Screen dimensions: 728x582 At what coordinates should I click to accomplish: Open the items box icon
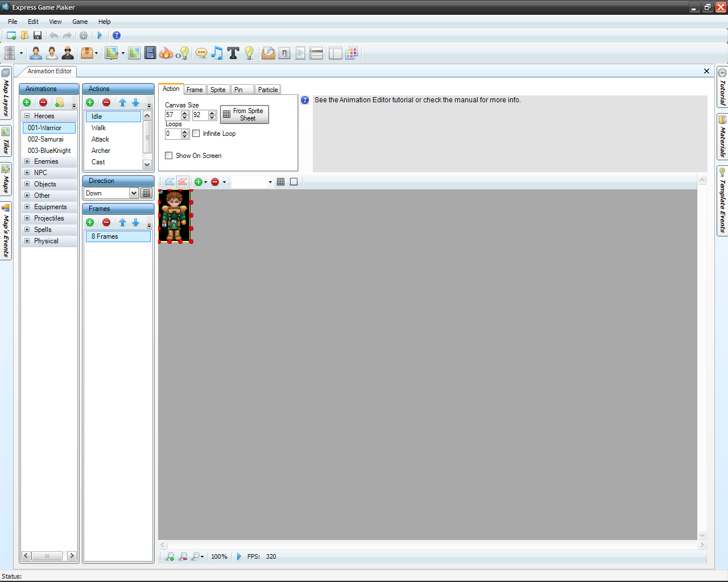(86, 53)
